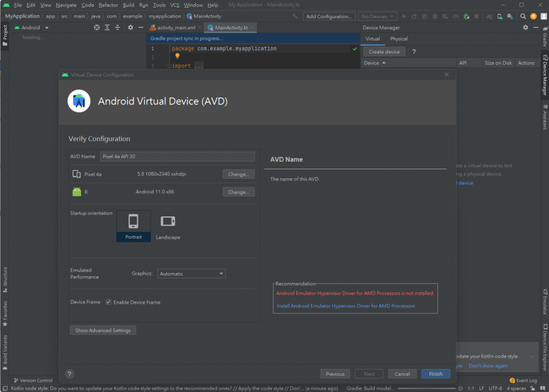
Task: Click the Run app play icon
Action: [404, 17]
